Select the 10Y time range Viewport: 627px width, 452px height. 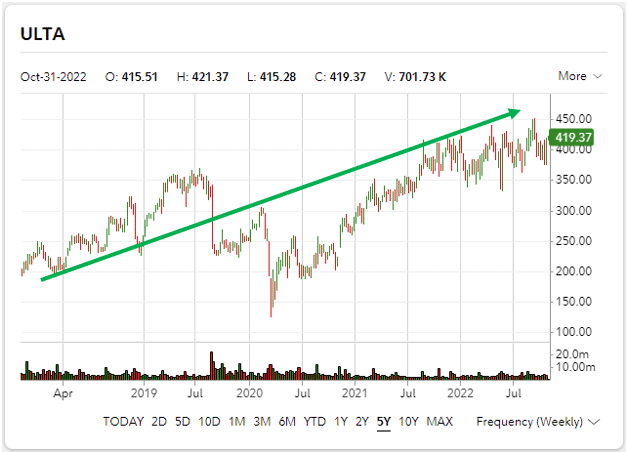[408, 422]
